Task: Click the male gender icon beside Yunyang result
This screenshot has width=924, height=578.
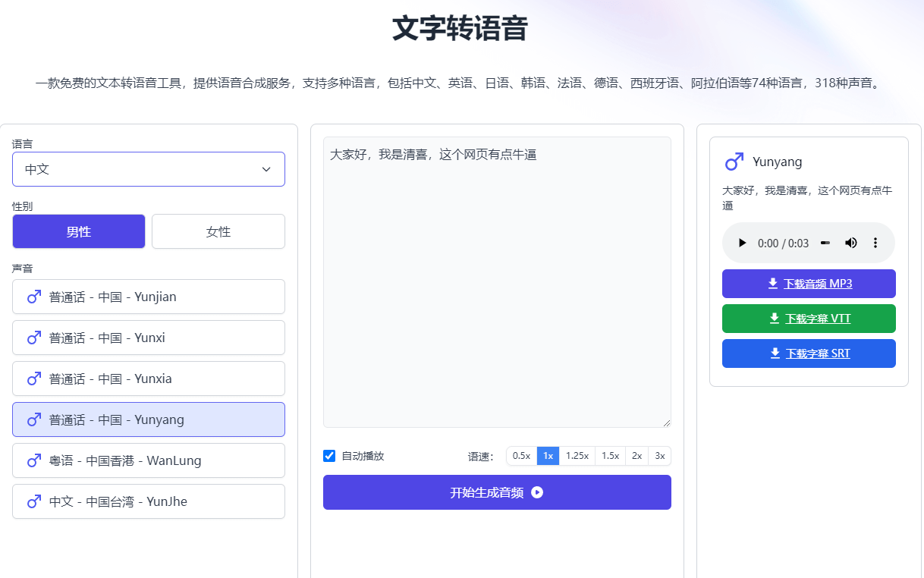Action: click(x=733, y=162)
